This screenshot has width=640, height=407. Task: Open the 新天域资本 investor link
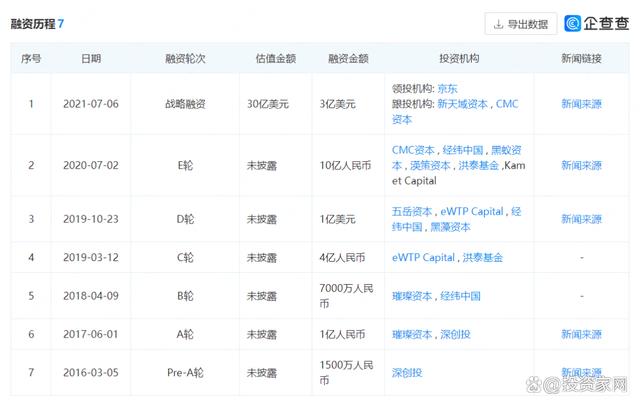click(462, 104)
